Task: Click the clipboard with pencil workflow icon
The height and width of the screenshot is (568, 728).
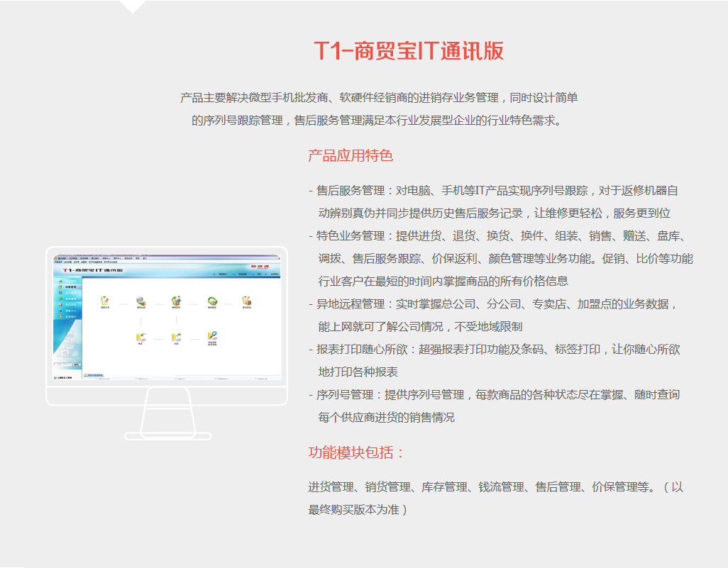Action: click(x=105, y=301)
